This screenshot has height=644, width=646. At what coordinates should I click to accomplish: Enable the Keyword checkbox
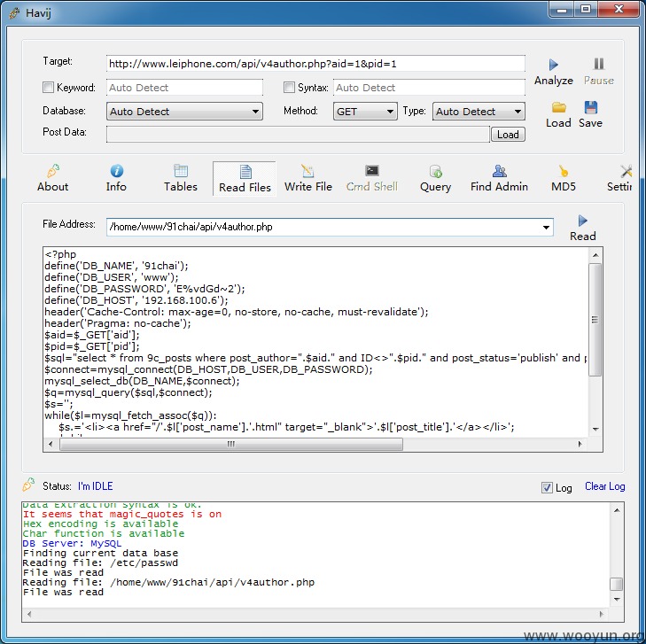pyautogui.click(x=48, y=88)
